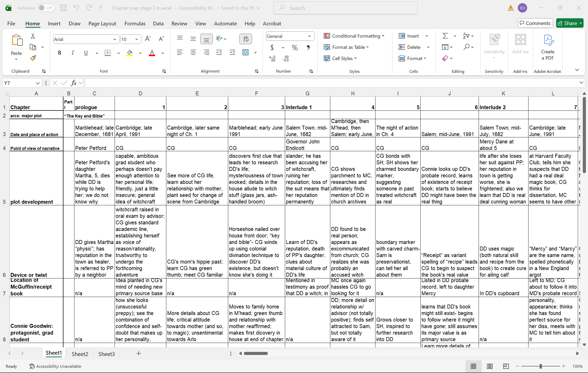This screenshot has height=373, width=588.
Task: Expand the General number format dropdown
Action: click(309, 36)
